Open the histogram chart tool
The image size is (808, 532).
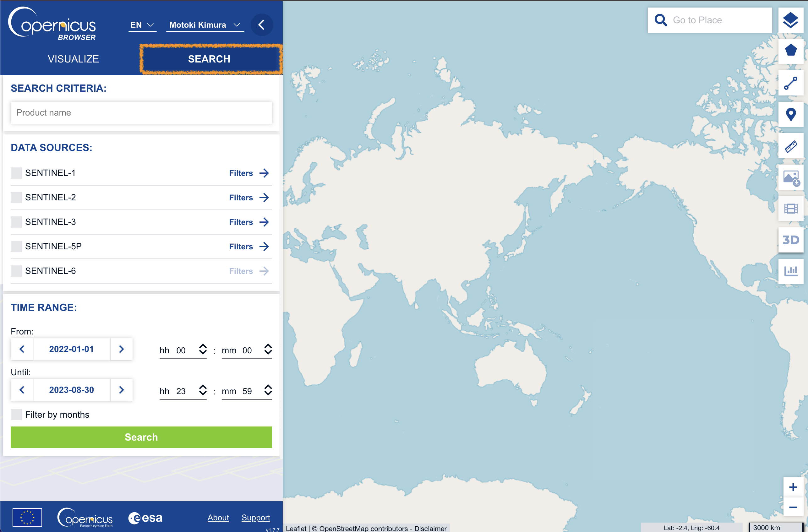click(x=790, y=271)
